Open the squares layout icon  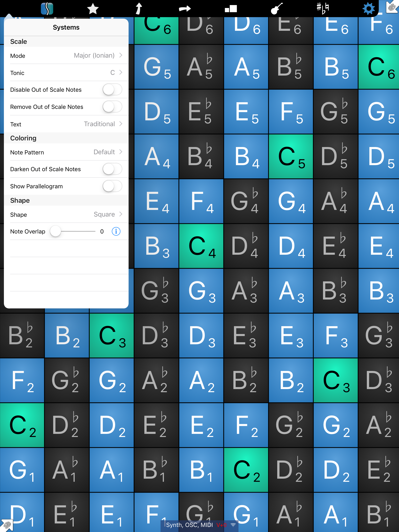231,9
